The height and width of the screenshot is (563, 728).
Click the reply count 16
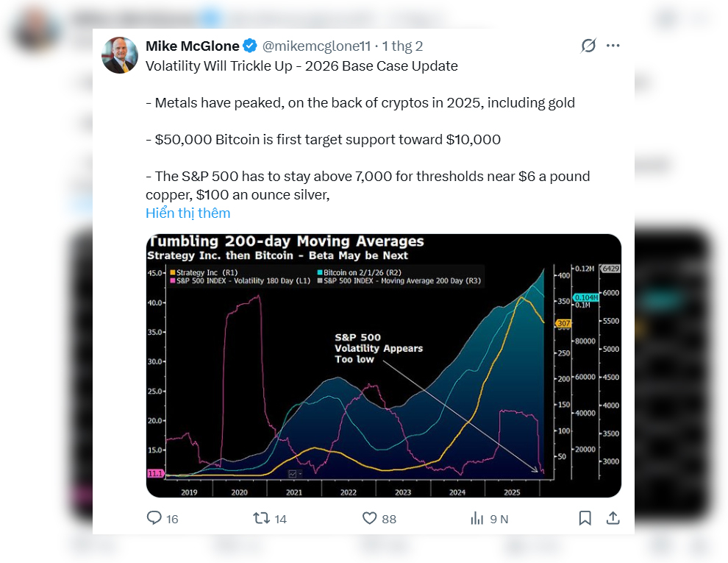click(x=172, y=519)
